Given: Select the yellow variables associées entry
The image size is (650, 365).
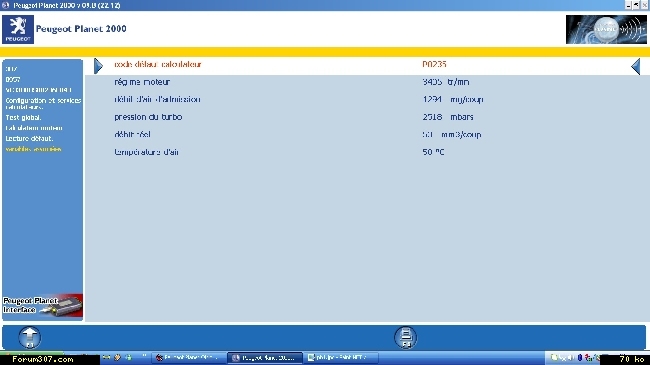Looking at the screenshot, I should coord(33,149).
